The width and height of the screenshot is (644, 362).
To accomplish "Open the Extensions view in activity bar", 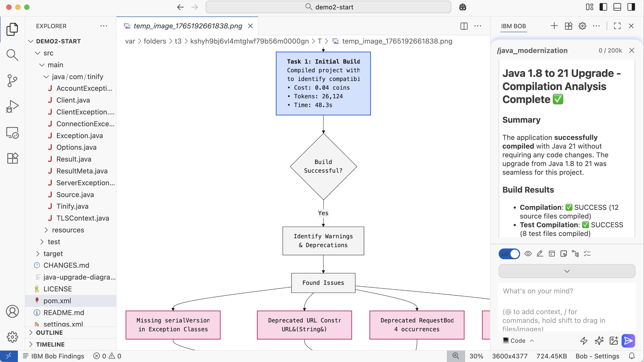I will pyautogui.click(x=12, y=158).
